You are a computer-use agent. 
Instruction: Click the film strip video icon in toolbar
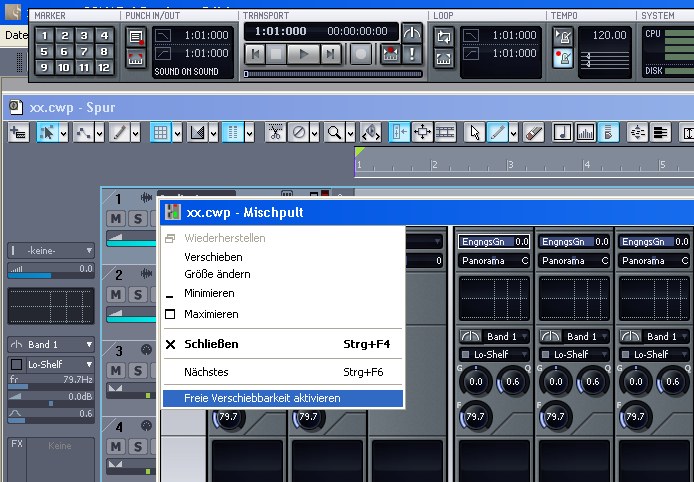coord(445,132)
